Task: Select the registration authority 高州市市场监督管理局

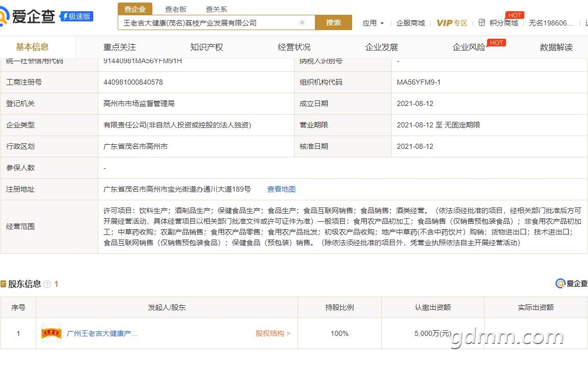Action: pos(139,103)
